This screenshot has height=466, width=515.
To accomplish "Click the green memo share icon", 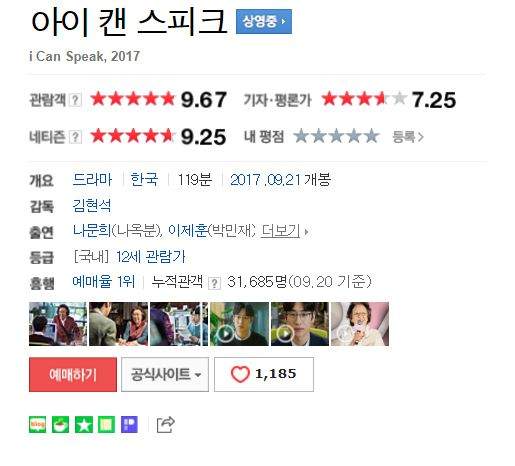I will [x=106, y=424].
